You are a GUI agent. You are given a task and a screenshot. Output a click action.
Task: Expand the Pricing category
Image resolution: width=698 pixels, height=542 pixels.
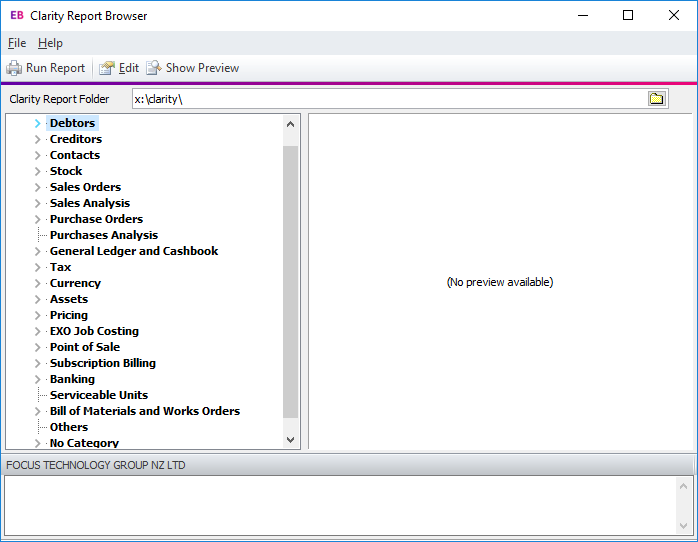tap(38, 315)
